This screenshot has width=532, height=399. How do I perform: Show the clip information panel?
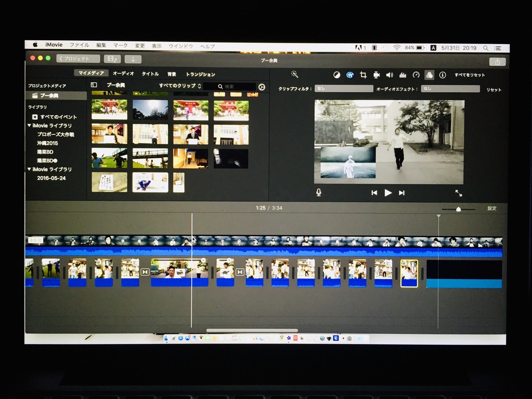tap(443, 75)
